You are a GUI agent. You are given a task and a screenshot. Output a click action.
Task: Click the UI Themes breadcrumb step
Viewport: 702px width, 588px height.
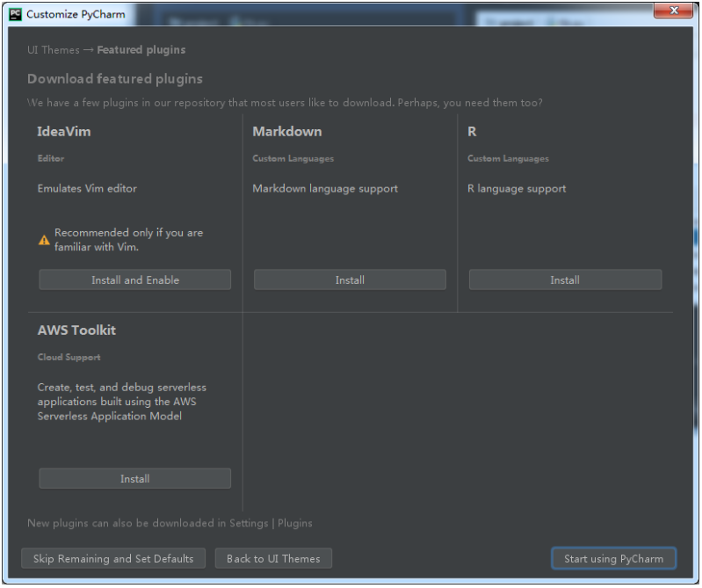[x=53, y=50]
